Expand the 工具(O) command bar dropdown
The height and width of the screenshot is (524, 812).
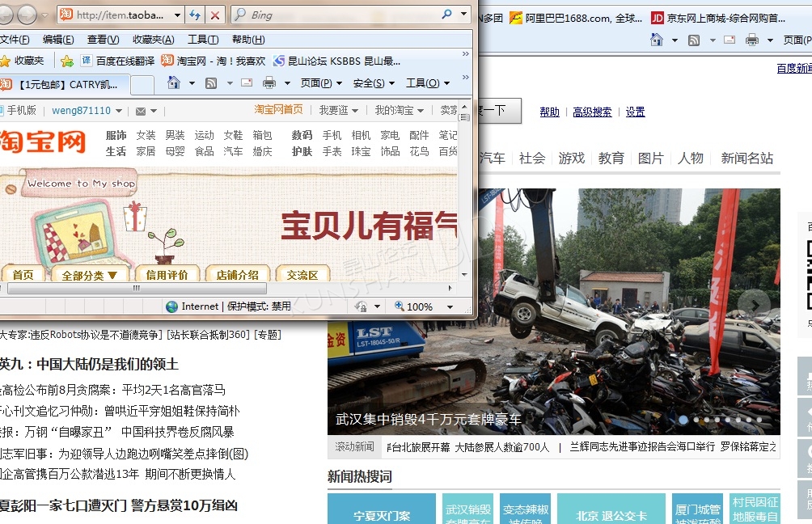[x=446, y=82]
